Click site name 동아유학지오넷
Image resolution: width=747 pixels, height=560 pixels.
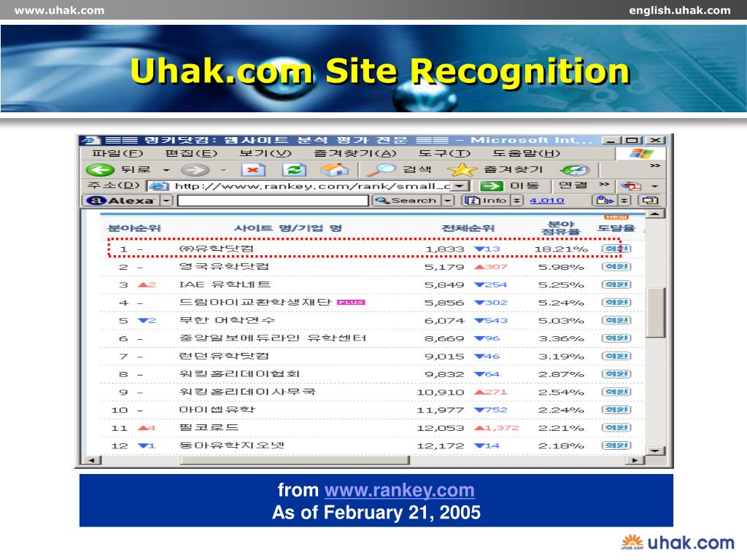[x=231, y=446]
